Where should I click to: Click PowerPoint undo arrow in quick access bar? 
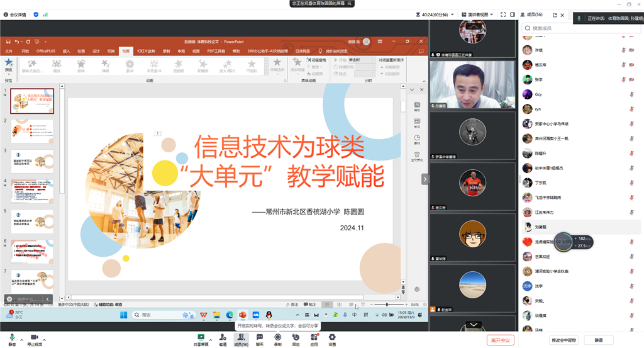pos(16,42)
